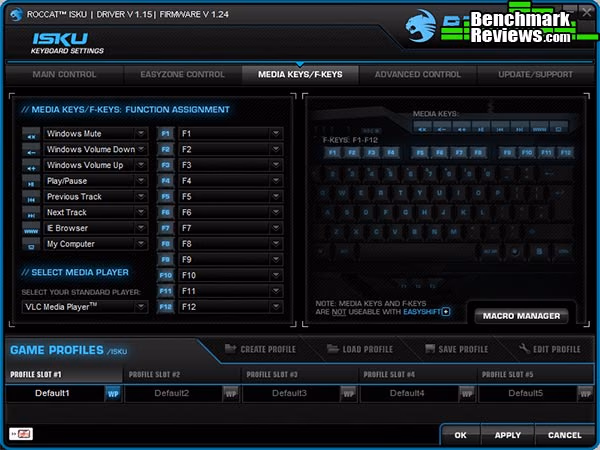
Task: Click the F8 key icon in assignment list
Action: click(x=165, y=244)
